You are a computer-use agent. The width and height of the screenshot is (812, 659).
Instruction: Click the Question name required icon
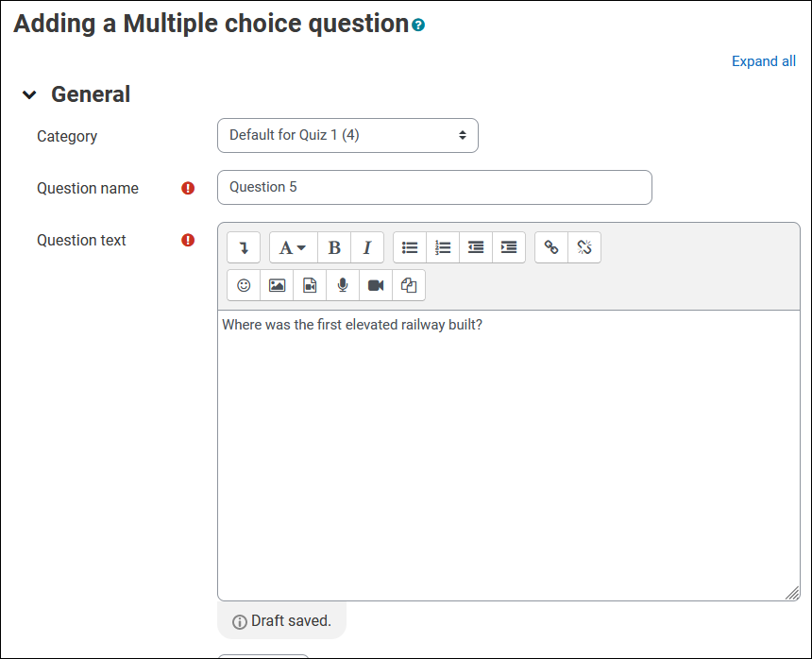[188, 189]
